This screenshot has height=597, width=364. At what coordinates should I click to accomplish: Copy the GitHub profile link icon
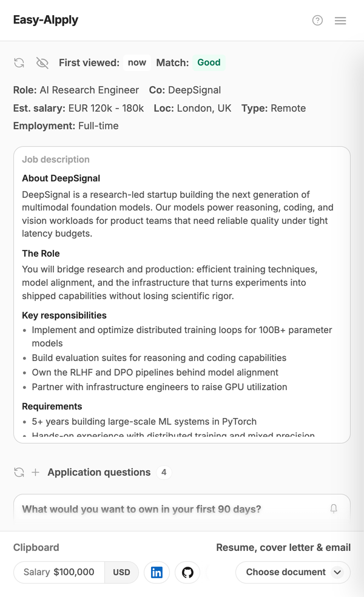click(187, 572)
